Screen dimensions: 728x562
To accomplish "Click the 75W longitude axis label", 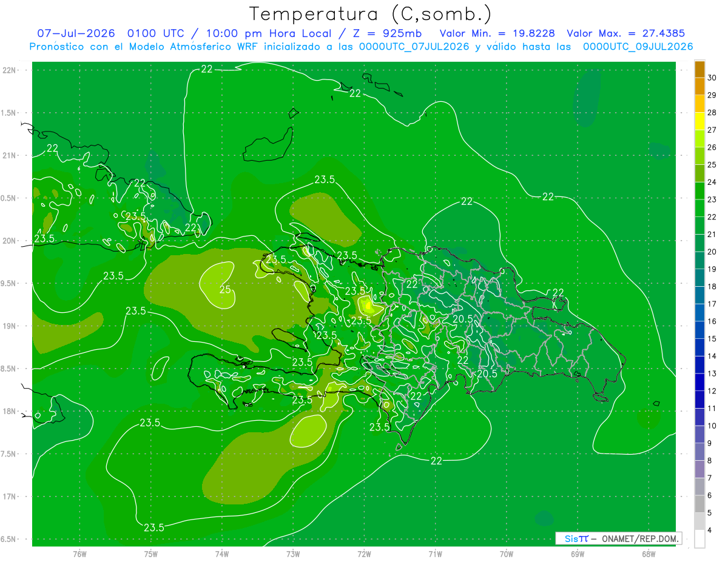I will pyautogui.click(x=151, y=554).
